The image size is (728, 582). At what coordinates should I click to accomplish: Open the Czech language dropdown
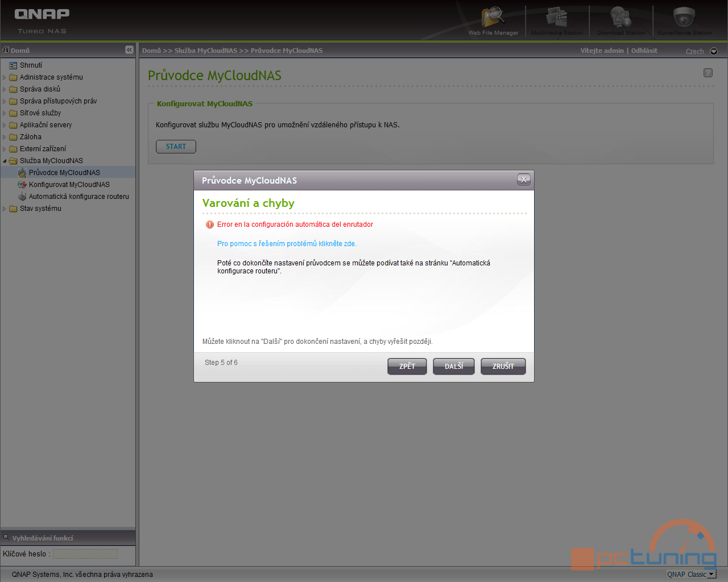tap(714, 51)
